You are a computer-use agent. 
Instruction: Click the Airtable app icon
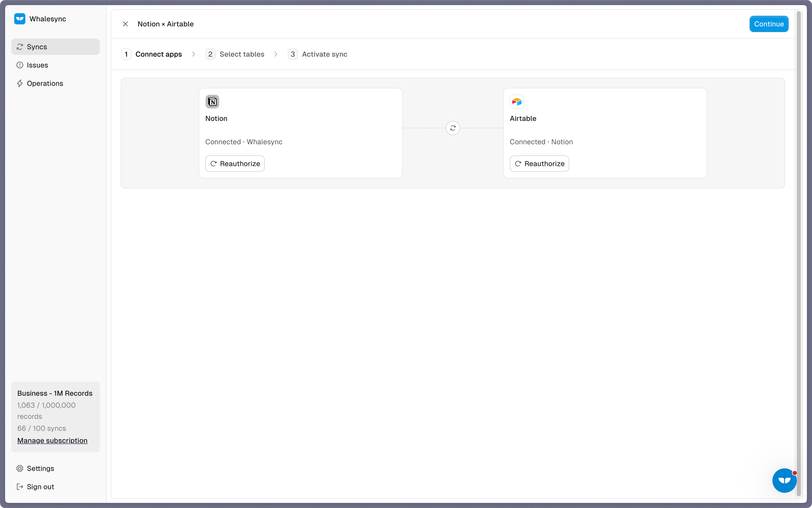[517, 101]
